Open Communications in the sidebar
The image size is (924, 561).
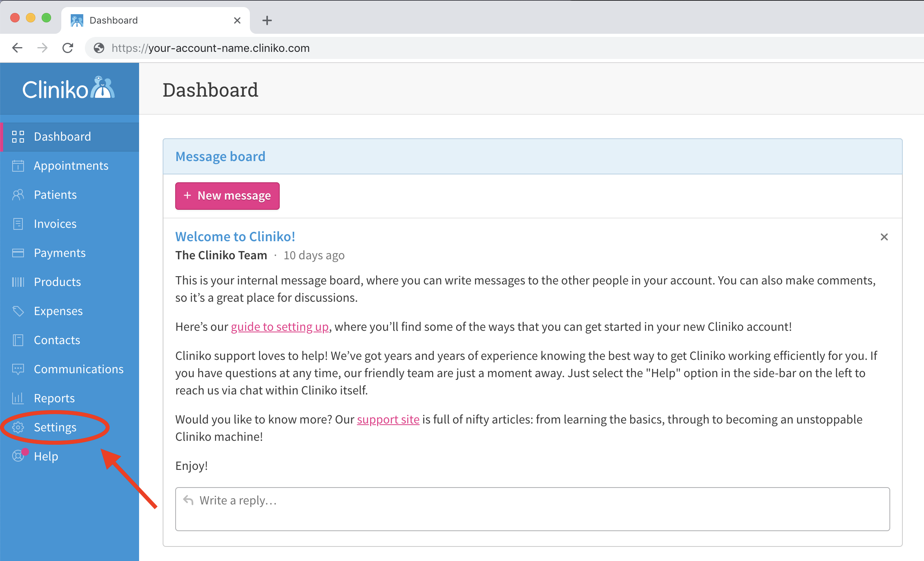[70, 369]
